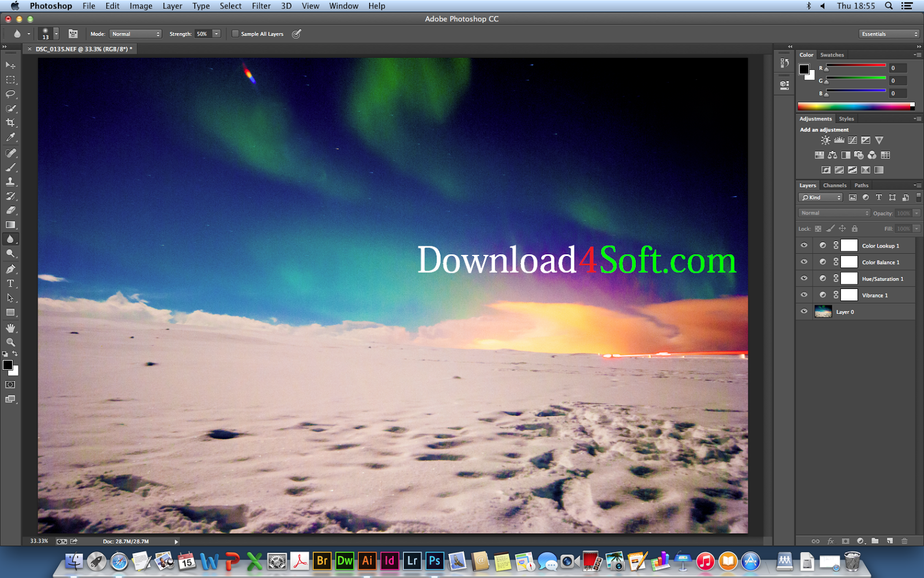Hide the Color Lookup 1 layer
Viewport: 924px width, 578px height.
coord(804,246)
